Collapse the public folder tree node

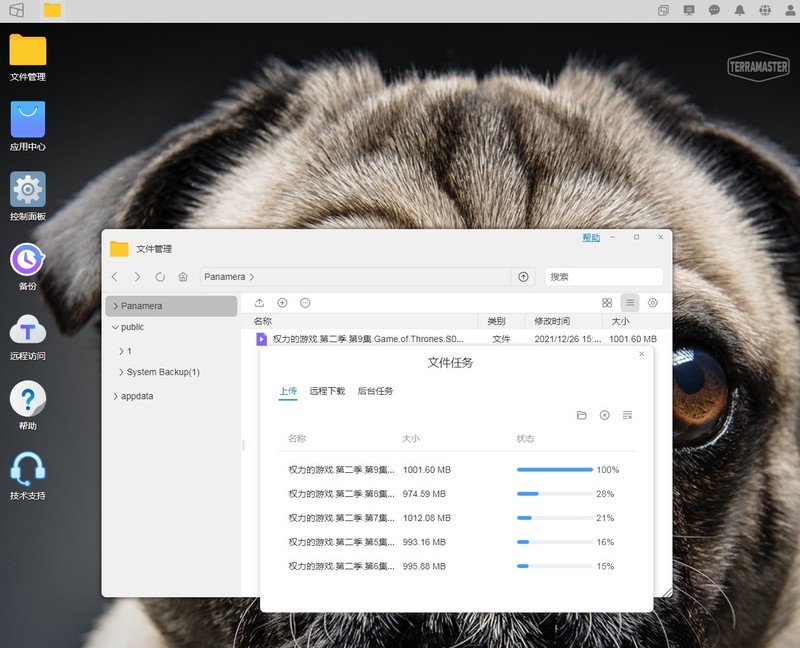click(115, 327)
